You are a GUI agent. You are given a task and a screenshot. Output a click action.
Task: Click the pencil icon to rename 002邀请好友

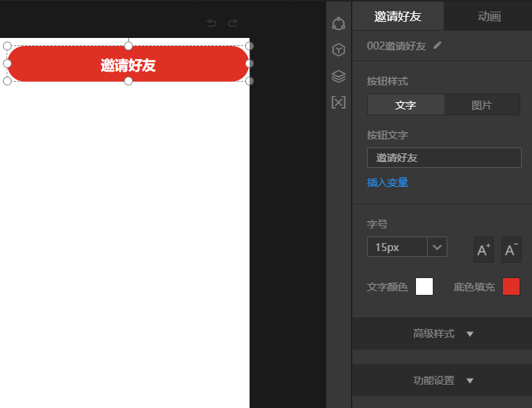coord(437,45)
